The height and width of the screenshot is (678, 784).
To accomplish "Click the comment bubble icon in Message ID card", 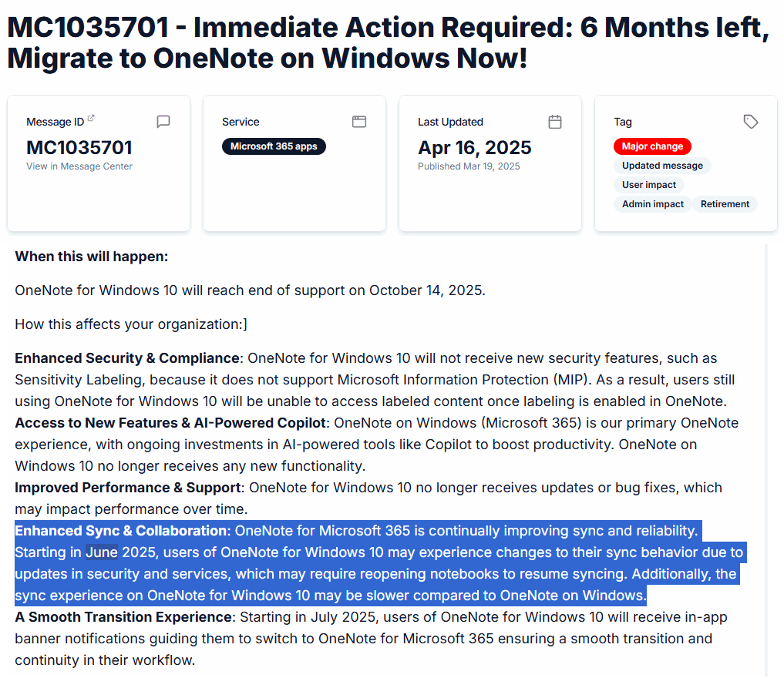I will click(x=163, y=122).
